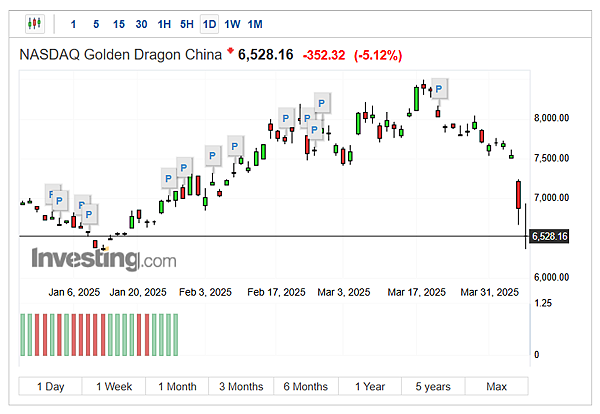Choose the 1M monthly interval
600x414 pixels.
[255, 24]
